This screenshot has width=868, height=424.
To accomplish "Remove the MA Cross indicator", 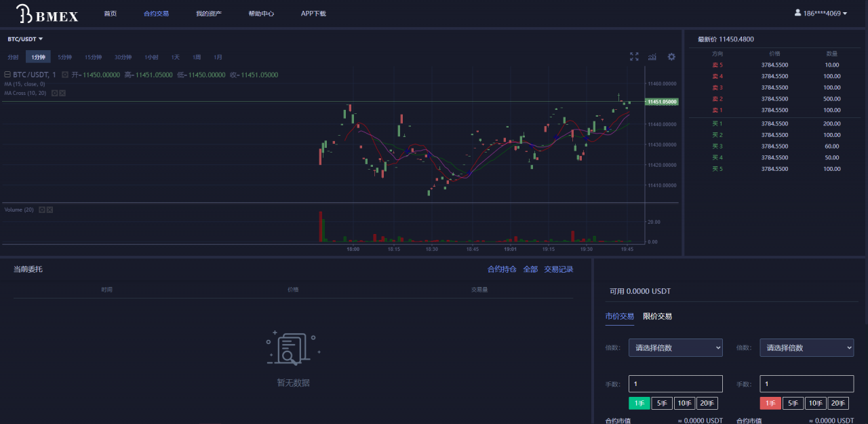I will pyautogui.click(x=62, y=93).
